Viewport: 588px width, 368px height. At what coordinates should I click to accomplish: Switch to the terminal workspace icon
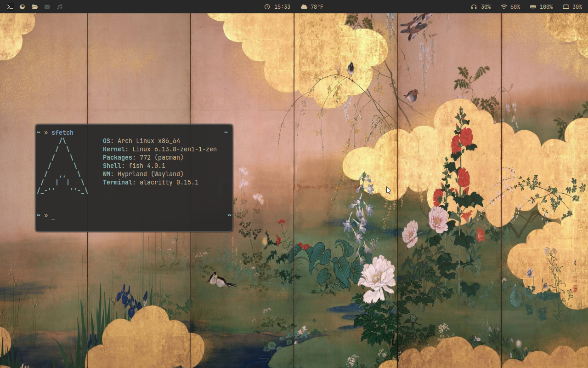10,7
